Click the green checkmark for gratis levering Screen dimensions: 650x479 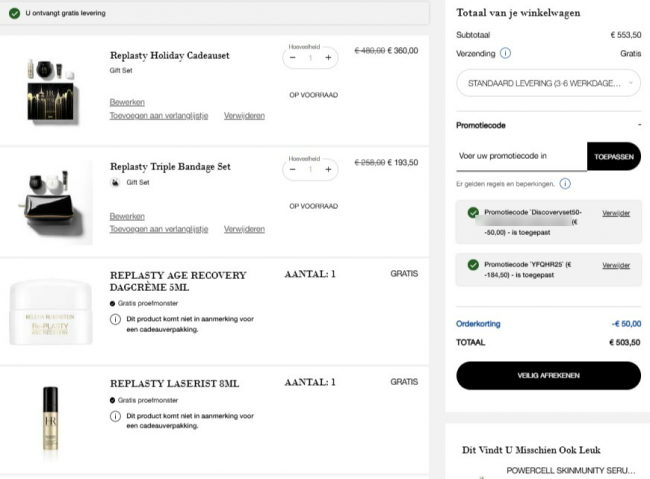click(x=15, y=13)
